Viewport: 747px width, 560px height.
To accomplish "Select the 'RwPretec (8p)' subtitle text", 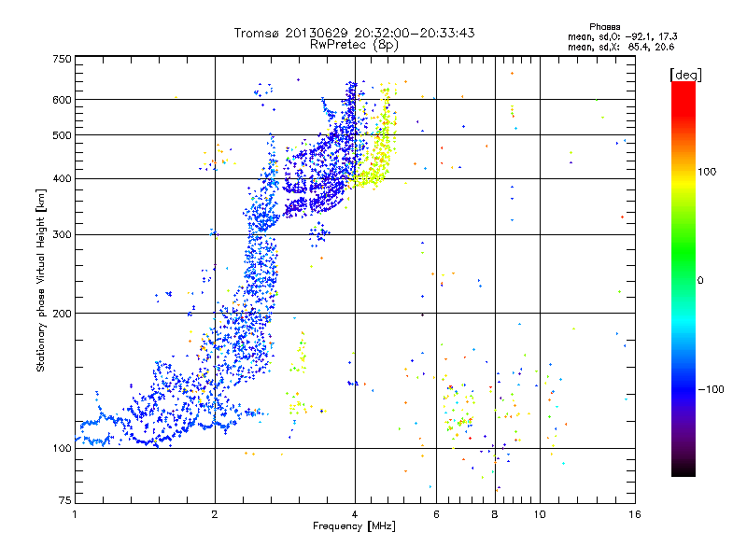I will click(x=354, y=45).
